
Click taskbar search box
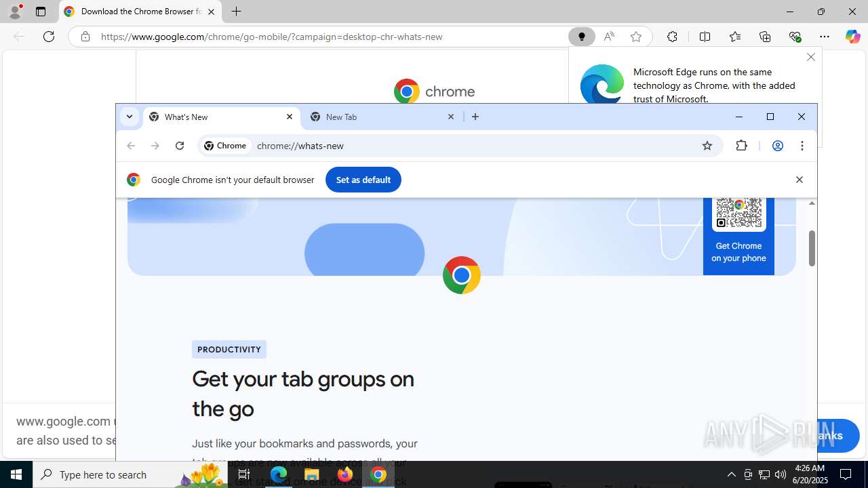tap(130, 474)
